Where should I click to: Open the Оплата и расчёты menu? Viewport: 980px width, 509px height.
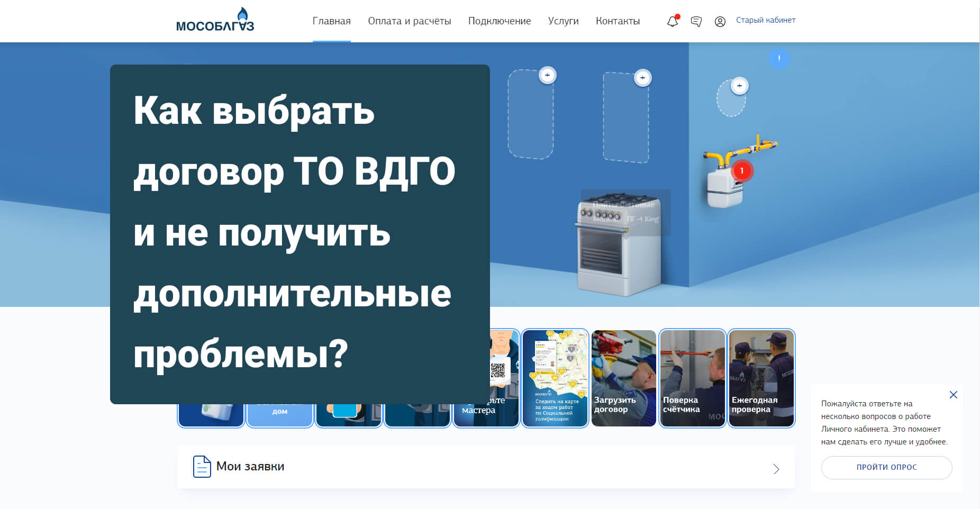click(410, 21)
